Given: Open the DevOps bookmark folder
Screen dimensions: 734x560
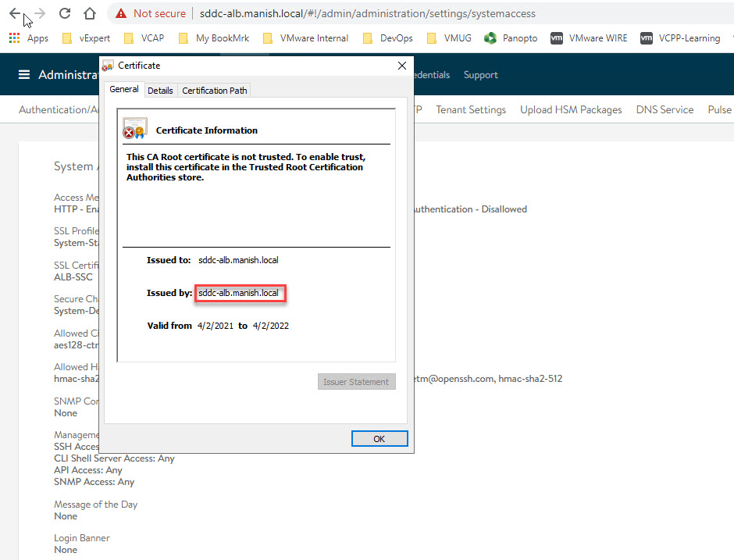Looking at the screenshot, I should click(388, 38).
